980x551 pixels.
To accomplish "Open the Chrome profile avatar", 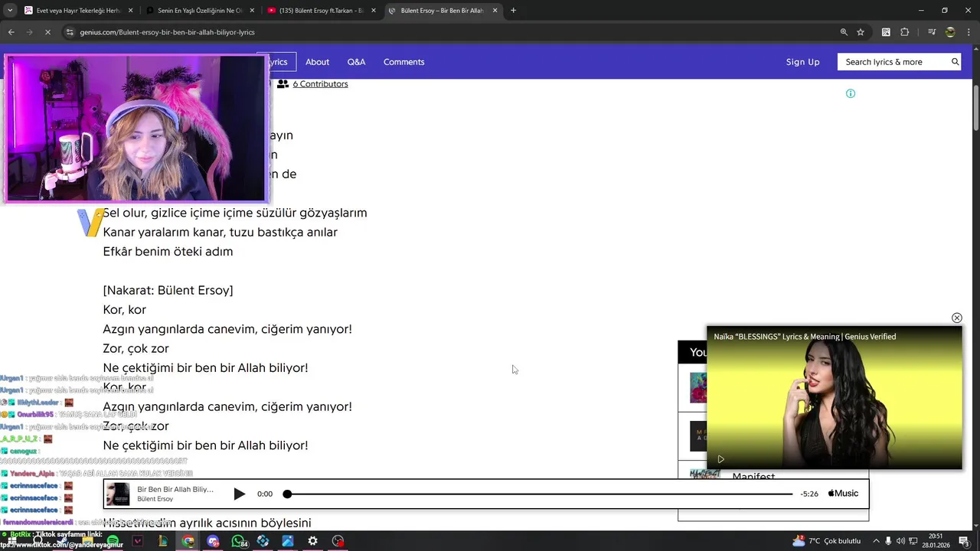I will coord(950,32).
